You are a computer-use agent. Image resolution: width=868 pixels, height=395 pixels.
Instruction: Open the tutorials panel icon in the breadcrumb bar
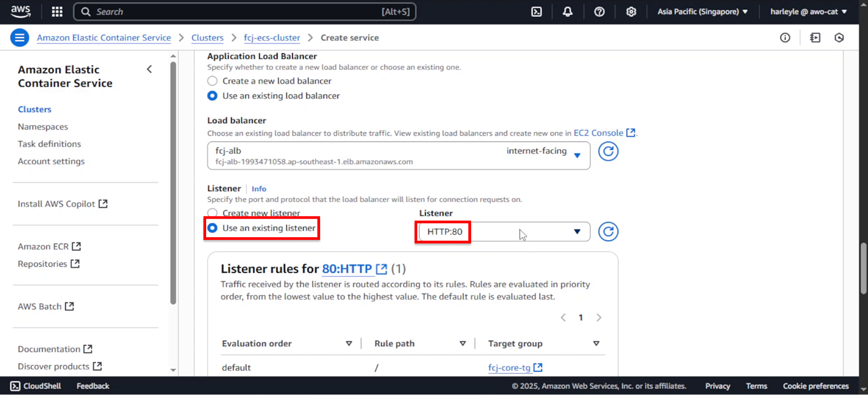click(815, 38)
